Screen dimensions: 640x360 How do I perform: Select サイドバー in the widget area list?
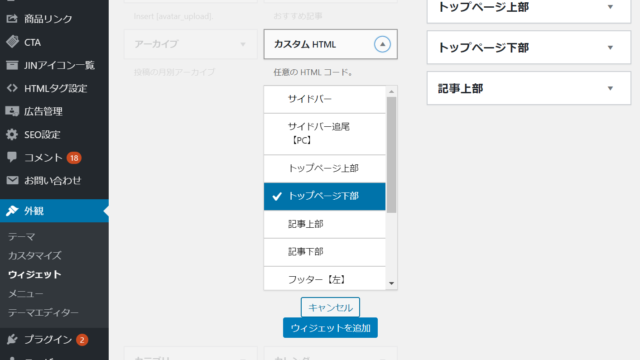(324, 99)
